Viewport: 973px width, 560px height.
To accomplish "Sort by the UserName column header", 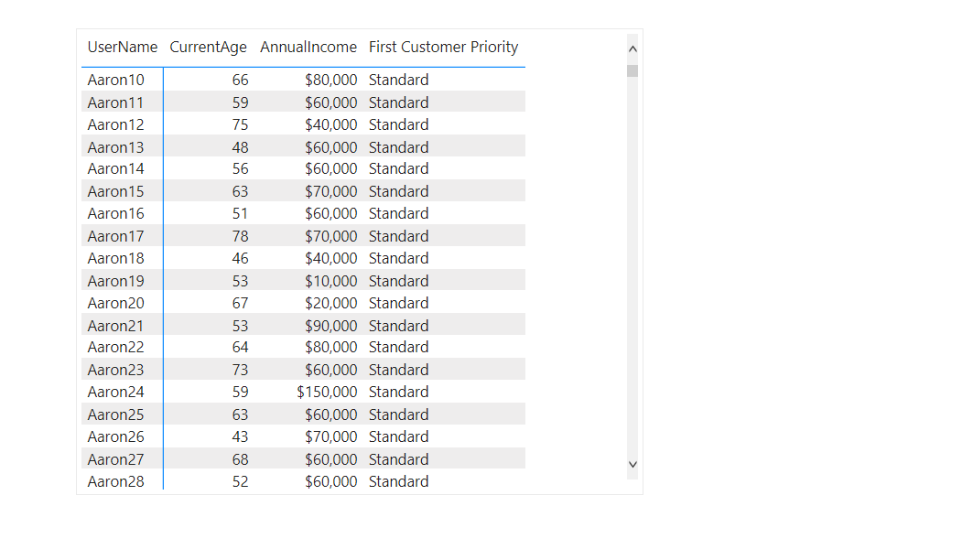I will pyautogui.click(x=123, y=48).
